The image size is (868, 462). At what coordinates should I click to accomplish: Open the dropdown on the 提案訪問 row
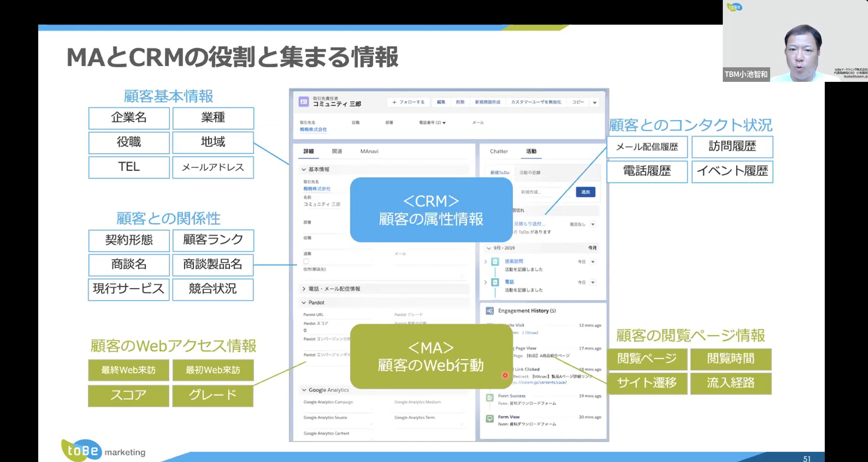(593, 262)
